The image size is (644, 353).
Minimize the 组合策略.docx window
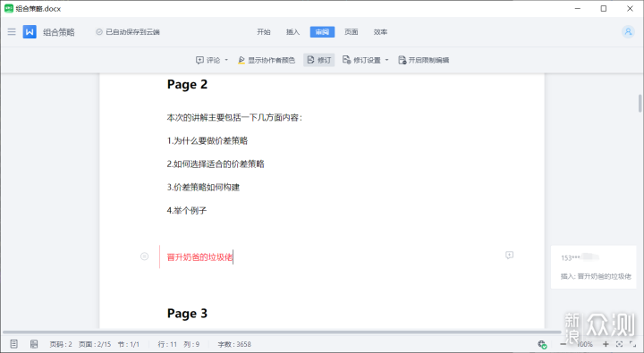pyautogui.click(x=578, y=8)
